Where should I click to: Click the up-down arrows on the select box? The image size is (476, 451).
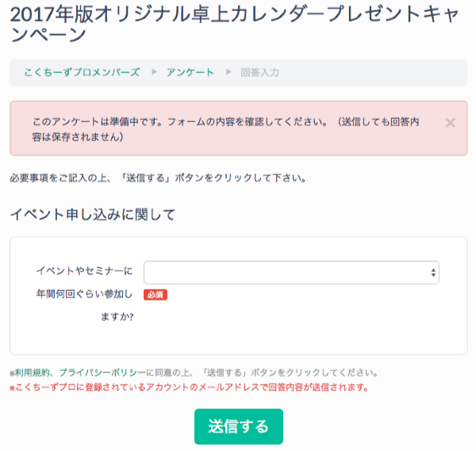tap(433, 273)
